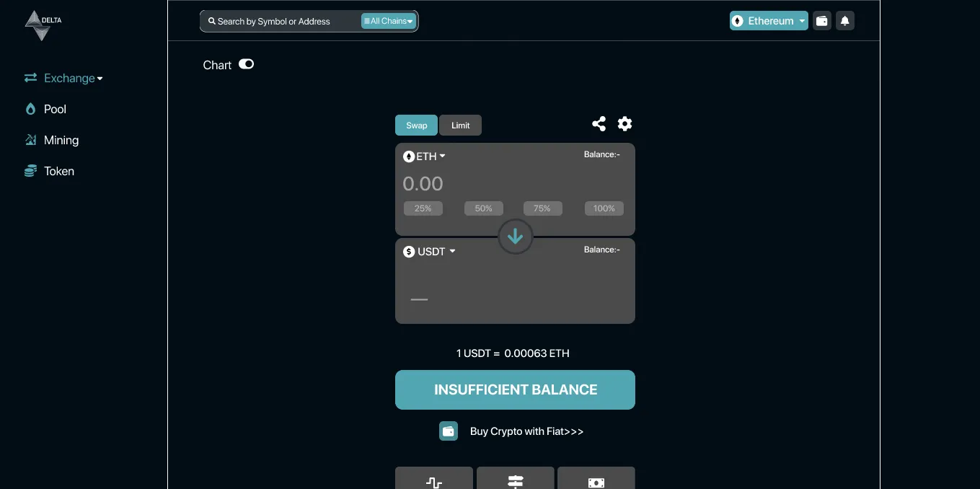Go to Token in sidebar

pos(59,171)
